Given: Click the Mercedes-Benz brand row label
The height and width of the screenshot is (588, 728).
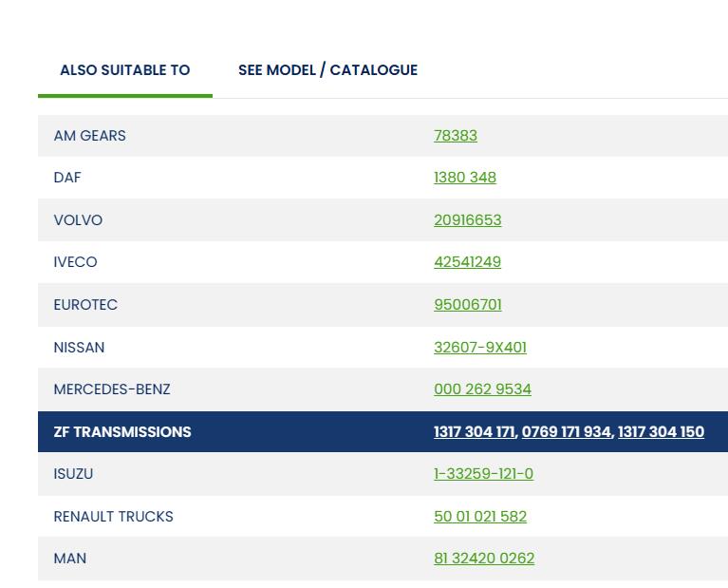Looking at the screenshot, I should click(112, 389).
